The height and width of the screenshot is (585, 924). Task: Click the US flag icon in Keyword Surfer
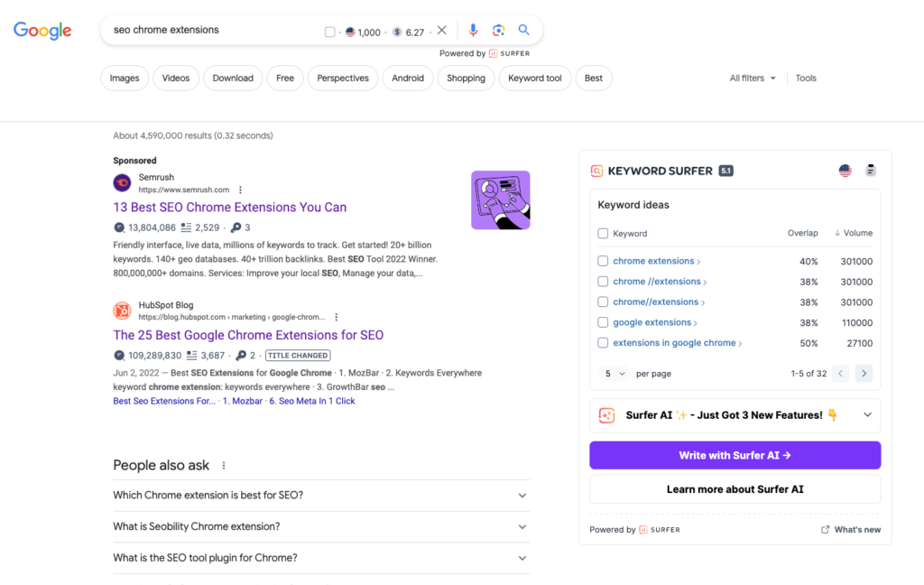tap(845, 171)
